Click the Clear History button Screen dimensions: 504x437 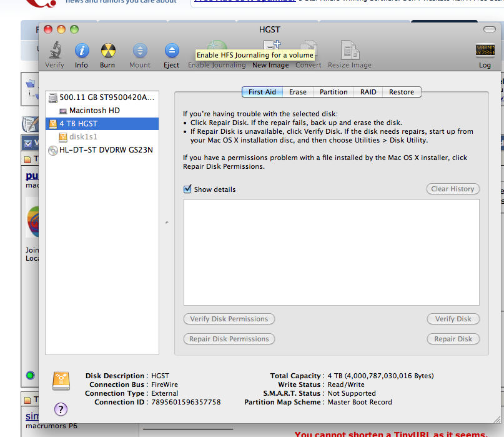pyautogui.click(x=453, y=189)
